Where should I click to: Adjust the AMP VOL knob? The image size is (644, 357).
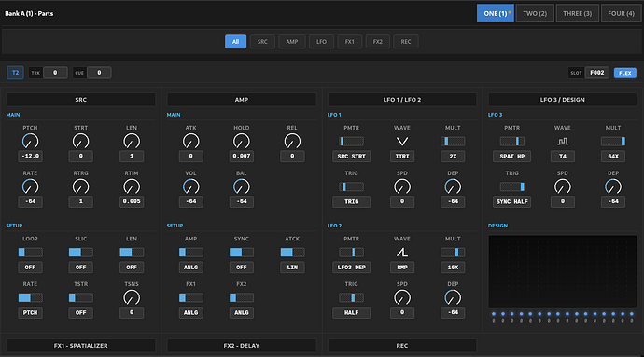click(x=190, y=186)
